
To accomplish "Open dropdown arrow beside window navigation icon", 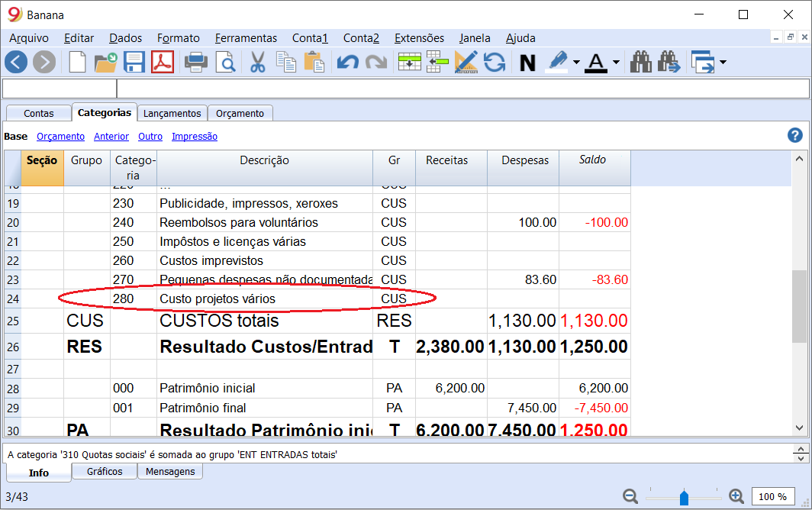I will 723,62.
